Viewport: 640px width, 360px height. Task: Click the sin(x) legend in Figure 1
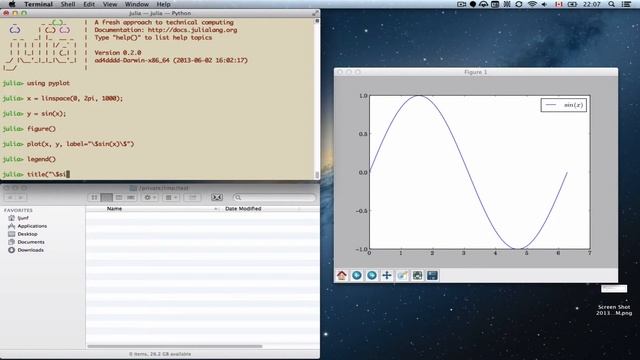coord(564,105)
